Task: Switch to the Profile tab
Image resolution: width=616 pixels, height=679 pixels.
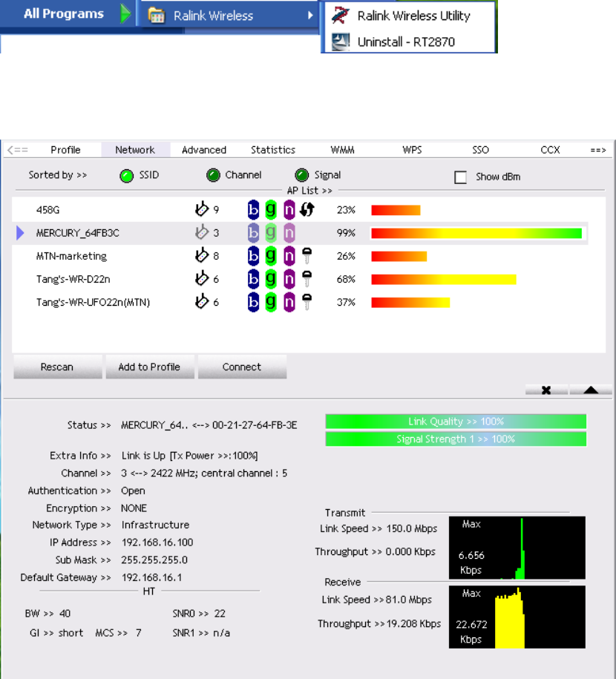Action: (x=65, y=150)
